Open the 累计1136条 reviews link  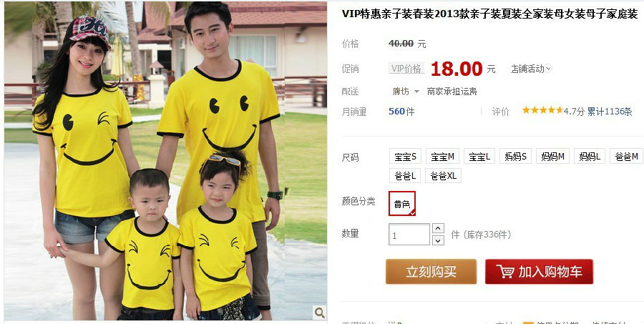pyautogui.click(x=610, y=111)
